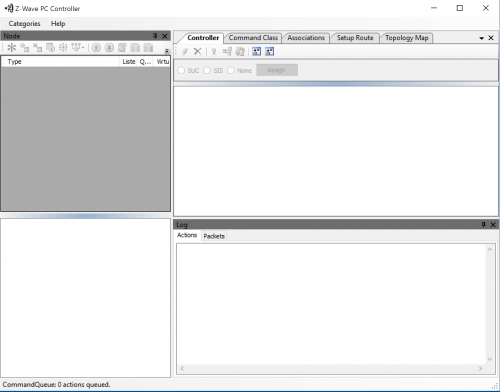Pin the Node panel
500x392 pixels.
point(155,36)
